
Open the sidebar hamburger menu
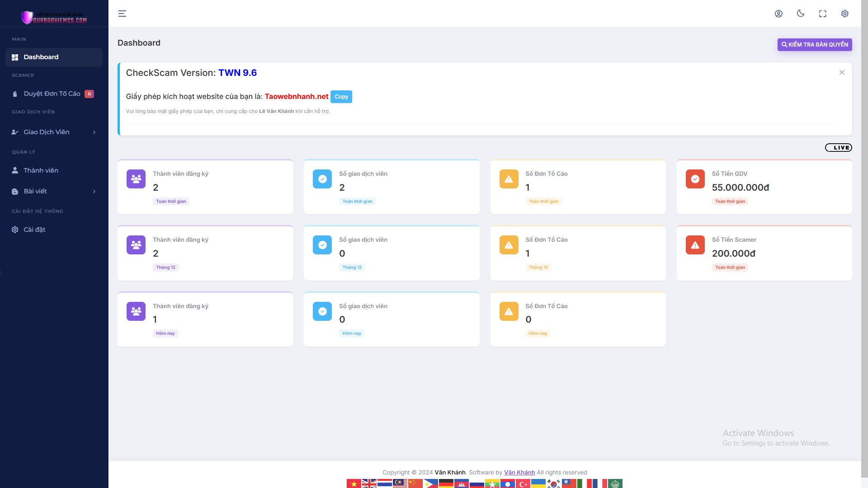[x=122, y=14]
